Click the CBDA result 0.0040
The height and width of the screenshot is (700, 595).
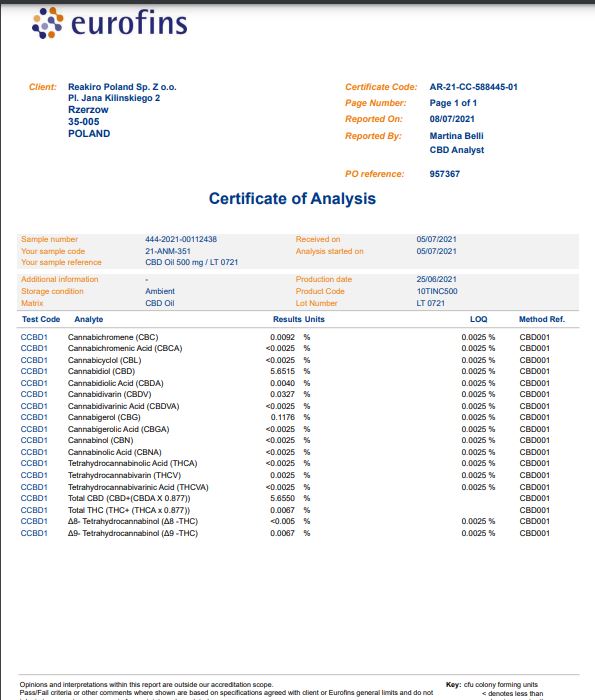pyautogui.click(x=282, y=383)
